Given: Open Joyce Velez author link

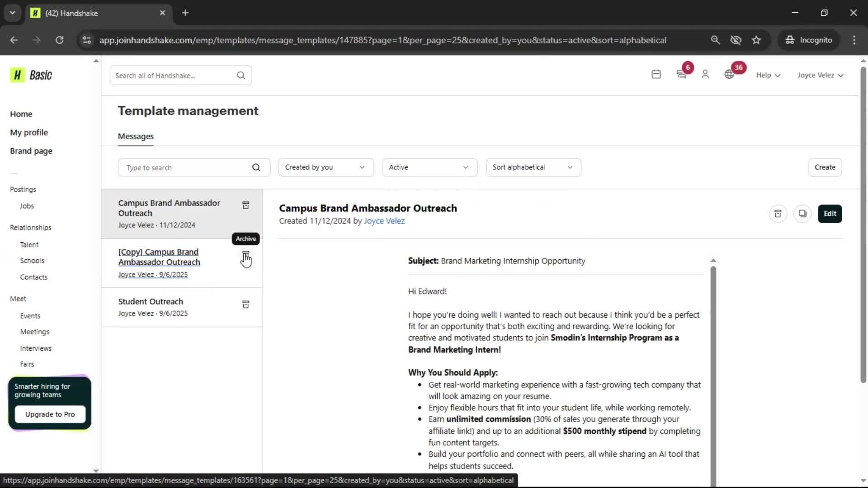Looking at the screenshot, I should [384, 221].
